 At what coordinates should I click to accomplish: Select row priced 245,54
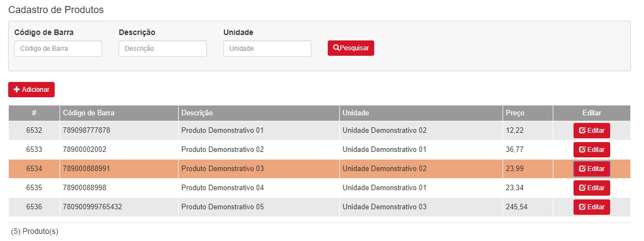coord(320,207)
